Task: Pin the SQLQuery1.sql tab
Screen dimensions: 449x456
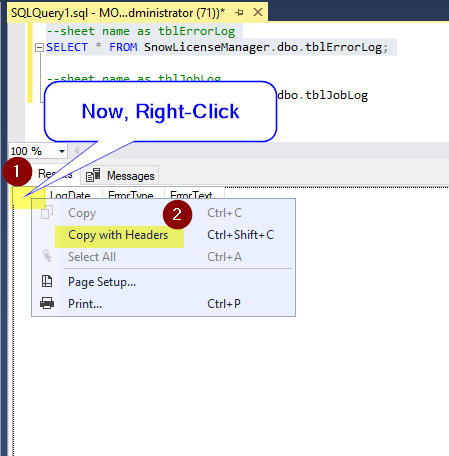Action: (x=239, y=13)
